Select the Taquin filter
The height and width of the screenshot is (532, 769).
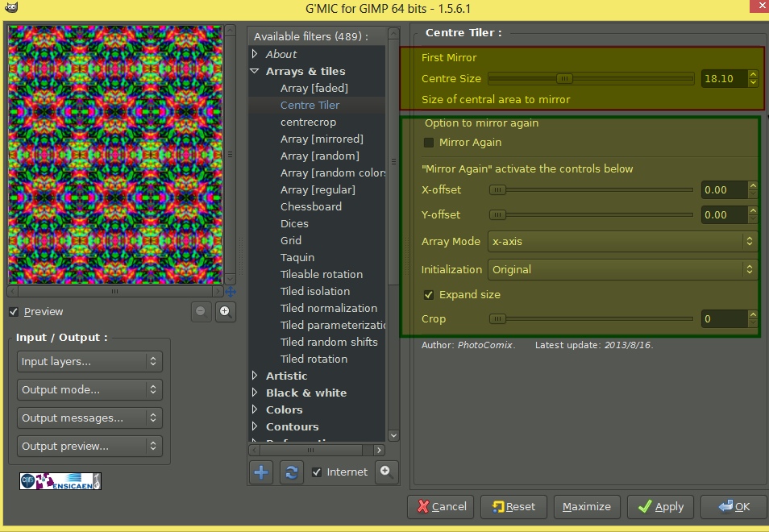tap(297, 257)
